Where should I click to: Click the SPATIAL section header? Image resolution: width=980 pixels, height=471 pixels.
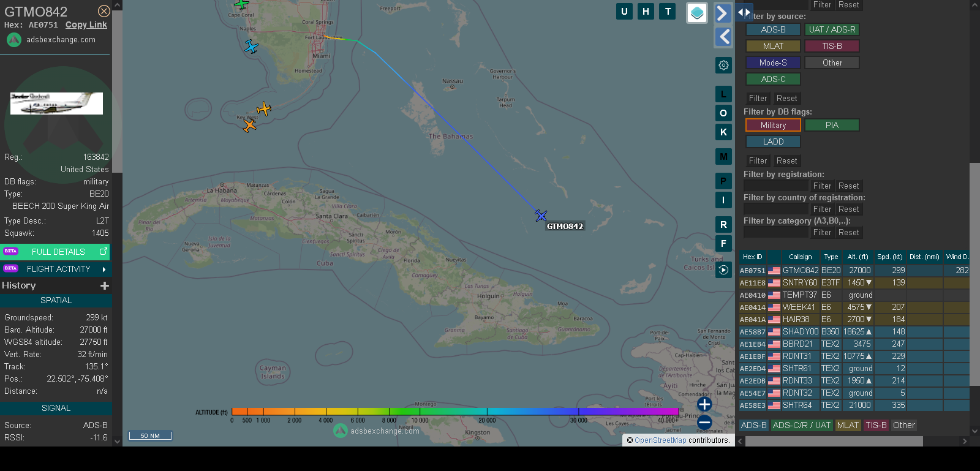pos(56,300)
